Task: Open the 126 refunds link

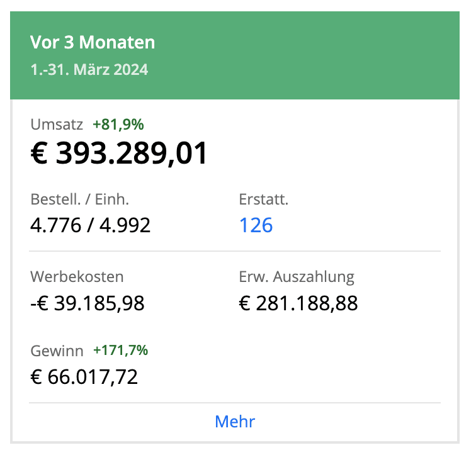Action: pyautogui.click(x=256, y=225)
